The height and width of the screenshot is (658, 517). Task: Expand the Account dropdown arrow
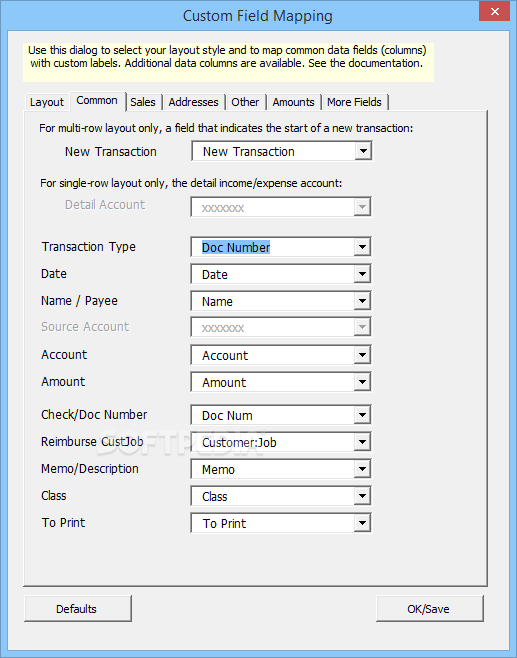362,355
